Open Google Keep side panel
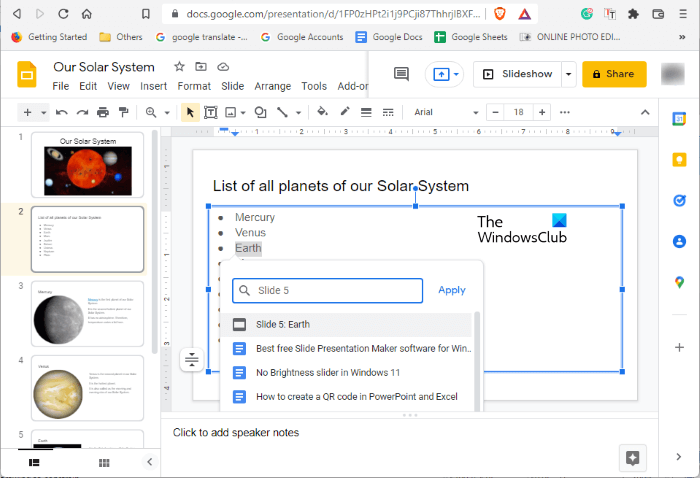This screenshot has width=700, height=478. (679, 160)
